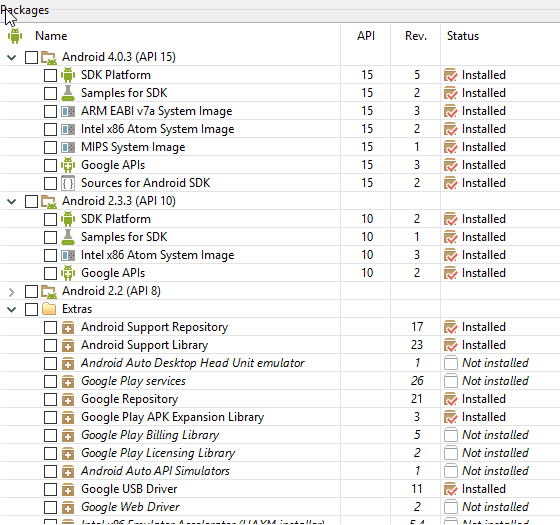Image resolution: width=560 pixels, height=525 pixels.
Task: Click the API 15 Intel x86 Atom System Image icon
Action: coord(68,129)
